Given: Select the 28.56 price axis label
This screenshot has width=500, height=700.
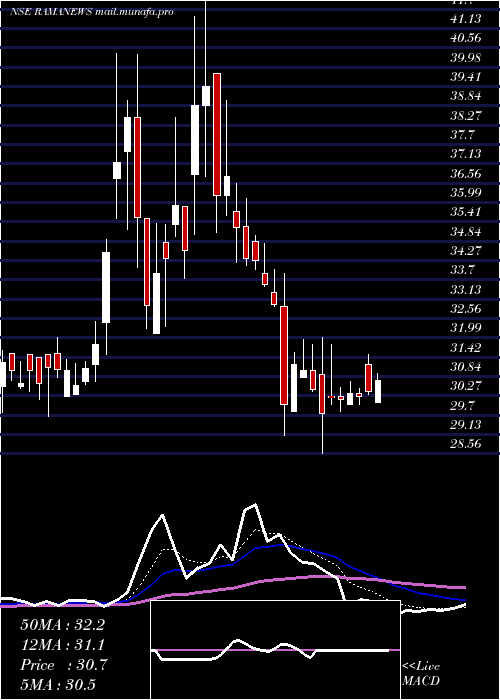Looking at the screenshot, I should point(466,444).
